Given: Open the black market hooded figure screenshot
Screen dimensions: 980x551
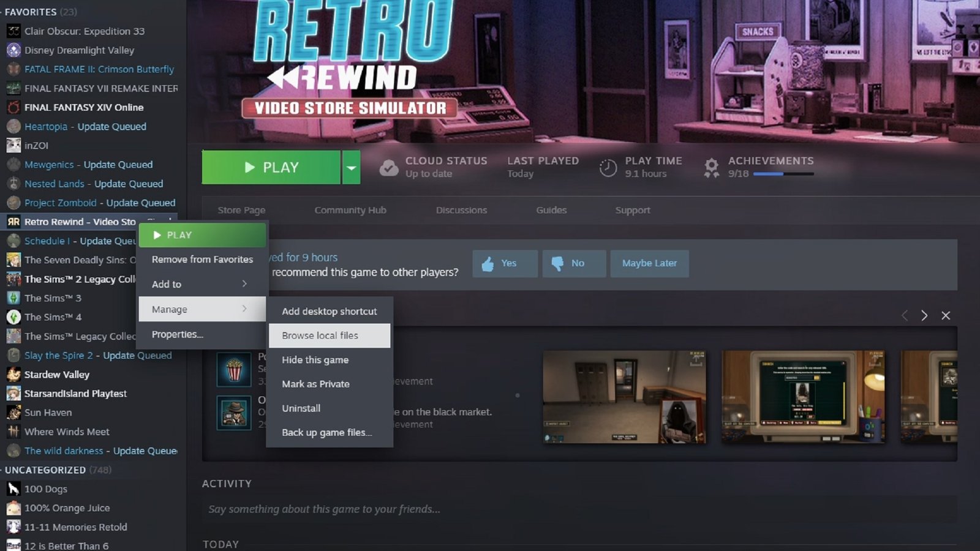Looking at the screenshot, I should click(624, 397).
